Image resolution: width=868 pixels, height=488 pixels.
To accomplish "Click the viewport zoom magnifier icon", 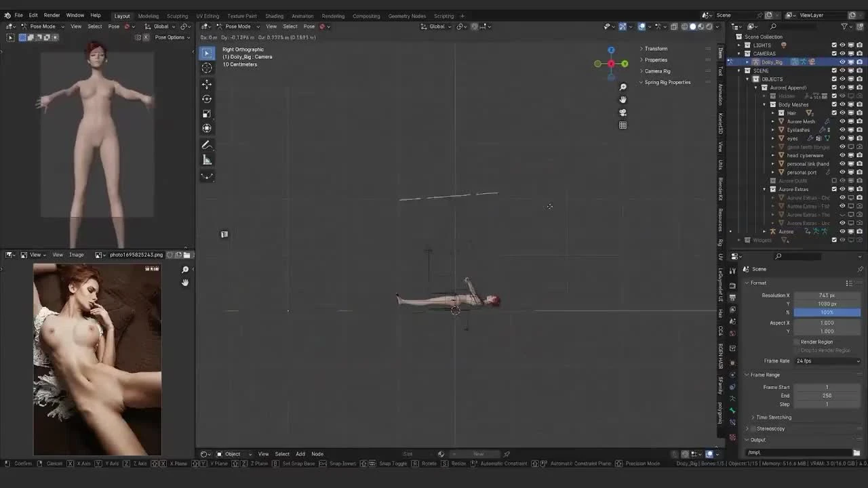I will pos(623,87).
